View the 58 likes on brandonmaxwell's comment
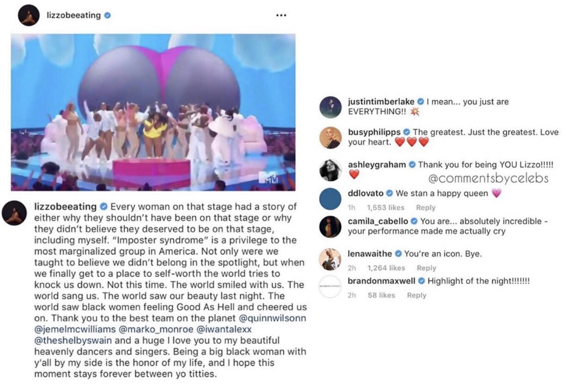Viewport: 574px width, 392px height. coord(381,295)
